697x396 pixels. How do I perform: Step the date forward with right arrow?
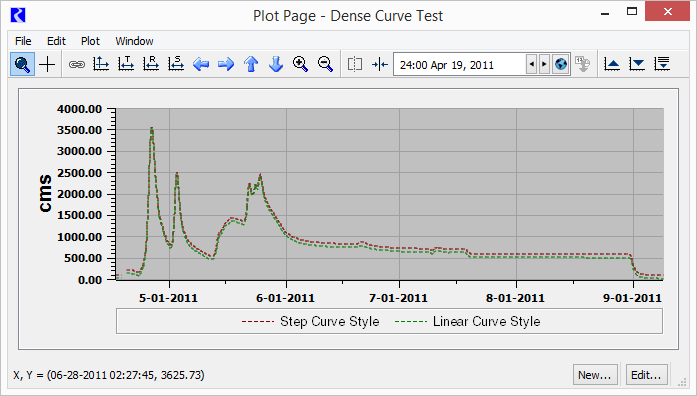(x=544, y=64)
